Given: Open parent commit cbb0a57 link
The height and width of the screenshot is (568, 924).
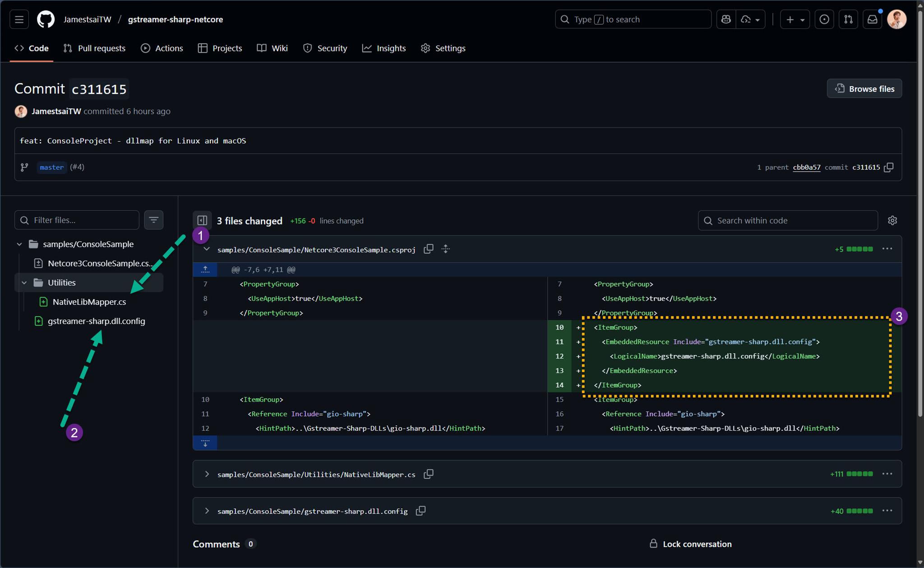Looking at the screenshot, I should click(806, 168).
